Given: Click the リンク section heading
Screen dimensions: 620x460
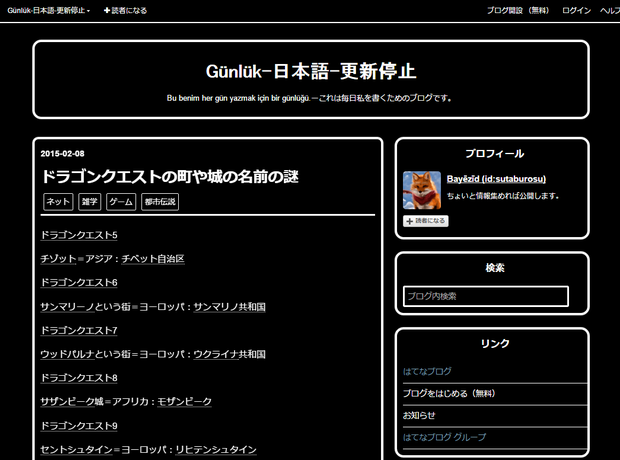Looking at the screenshot, I should point(495,343).
